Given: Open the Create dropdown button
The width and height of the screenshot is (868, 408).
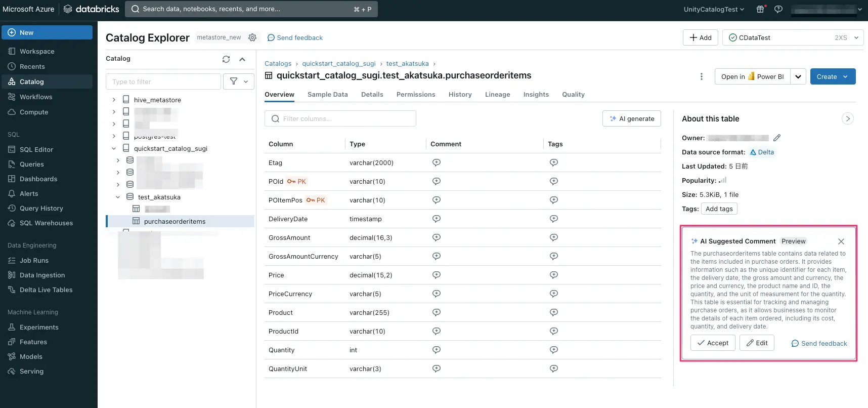Looking at the screenshot, I should (833, 76).
